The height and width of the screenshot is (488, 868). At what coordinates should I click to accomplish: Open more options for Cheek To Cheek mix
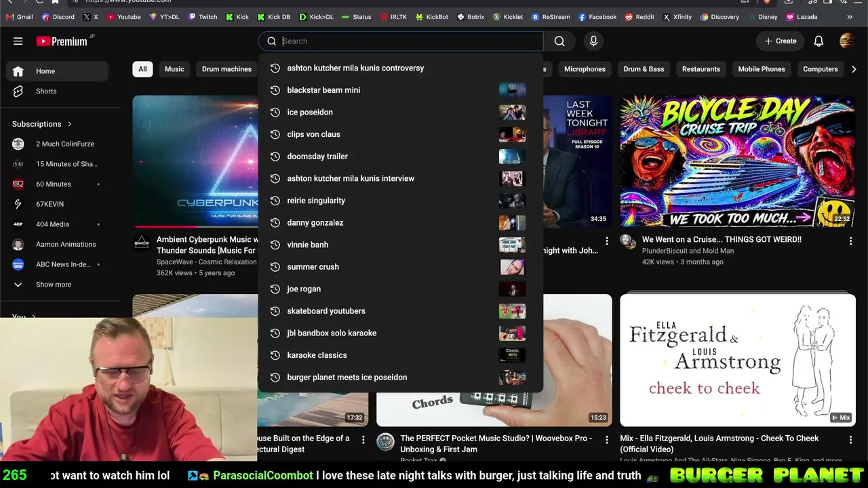[x=850, y=439]
